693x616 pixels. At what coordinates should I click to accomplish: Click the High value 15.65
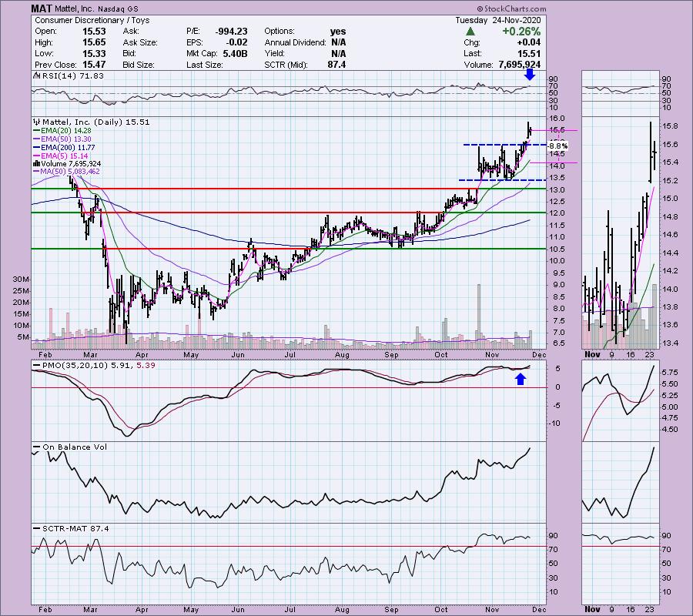pos(94,42)
